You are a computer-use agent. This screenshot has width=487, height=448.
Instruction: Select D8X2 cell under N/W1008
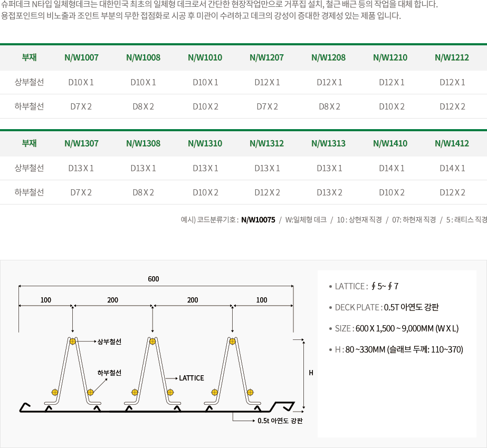(x=143, y=106)
